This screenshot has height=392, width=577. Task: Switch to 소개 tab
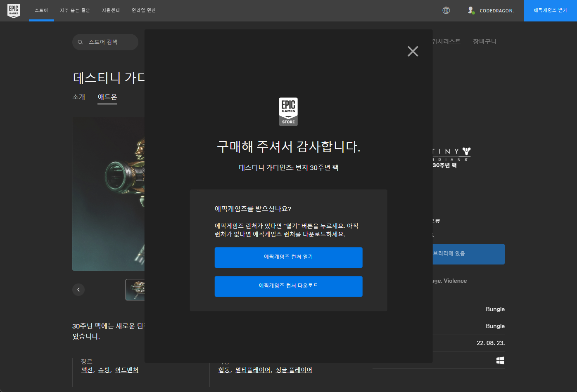click(x=78, y=97)
